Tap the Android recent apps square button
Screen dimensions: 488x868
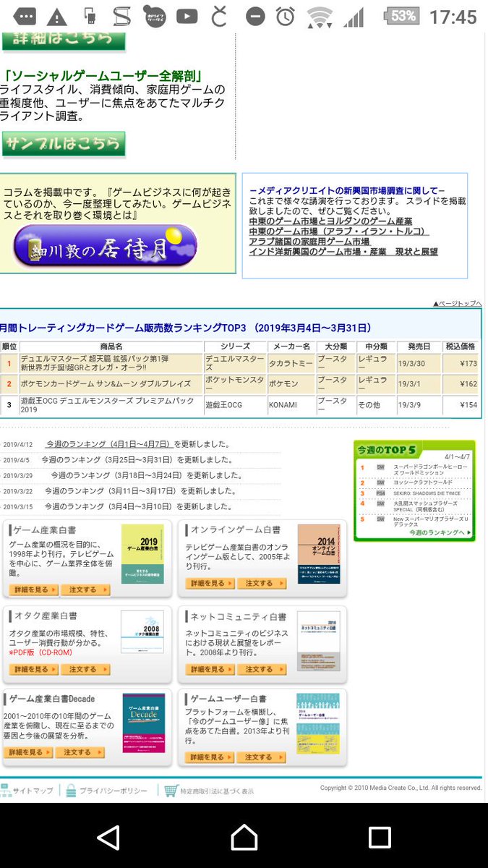click(x=380, y=837)
